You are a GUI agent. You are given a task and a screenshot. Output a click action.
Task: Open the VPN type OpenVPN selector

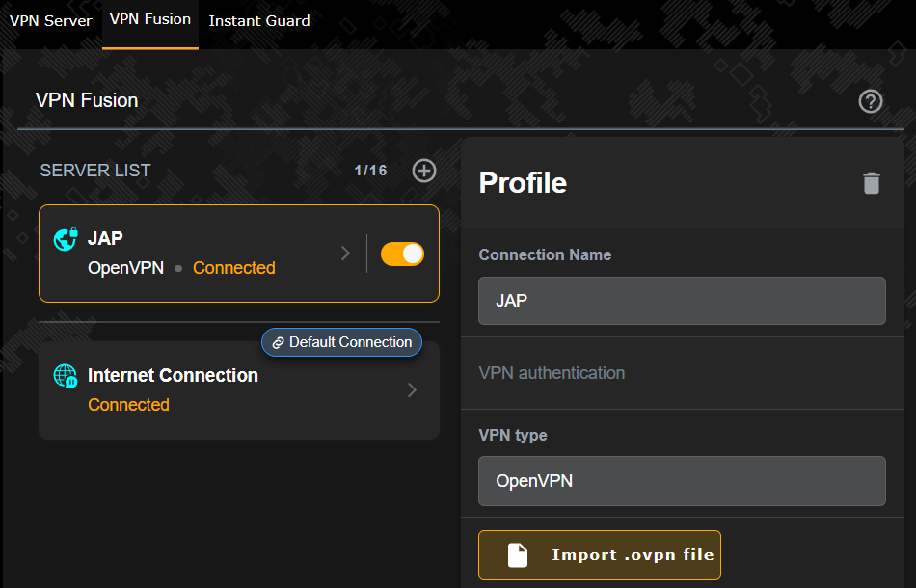pyautogui.click(x=682, y=480)
